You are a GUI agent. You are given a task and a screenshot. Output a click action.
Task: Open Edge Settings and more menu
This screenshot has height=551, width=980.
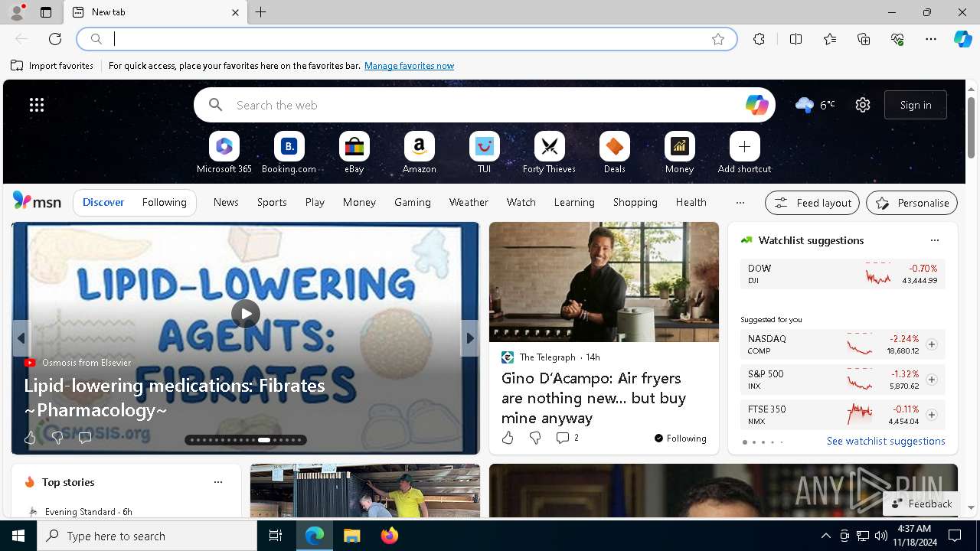[x=931, y=39]
